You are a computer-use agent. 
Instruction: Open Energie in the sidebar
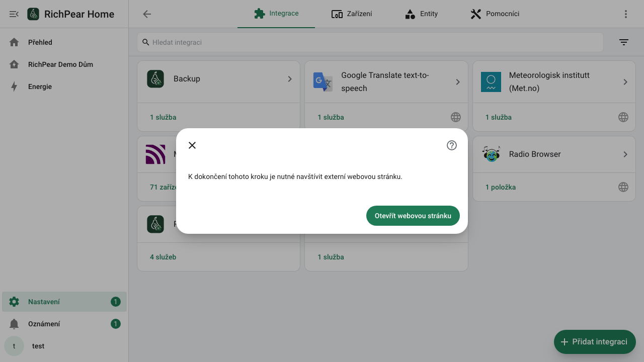point(64,86)
